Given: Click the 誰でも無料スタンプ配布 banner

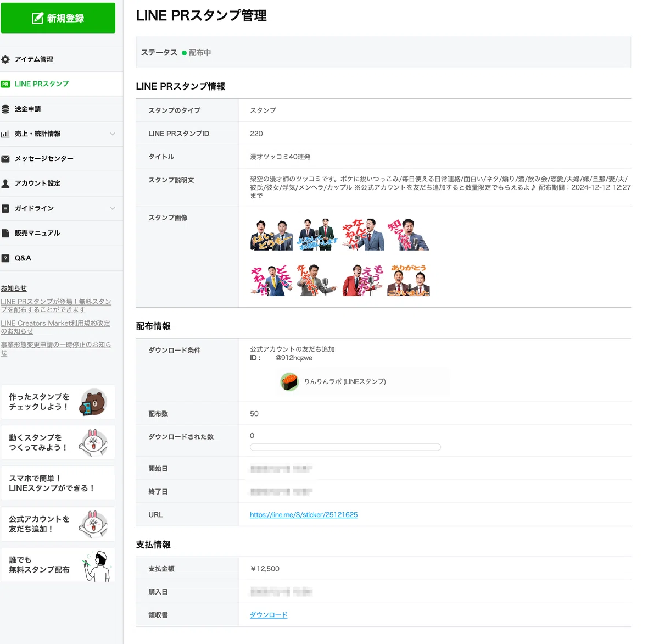Looking at the screenshot, I should point(58,564).
